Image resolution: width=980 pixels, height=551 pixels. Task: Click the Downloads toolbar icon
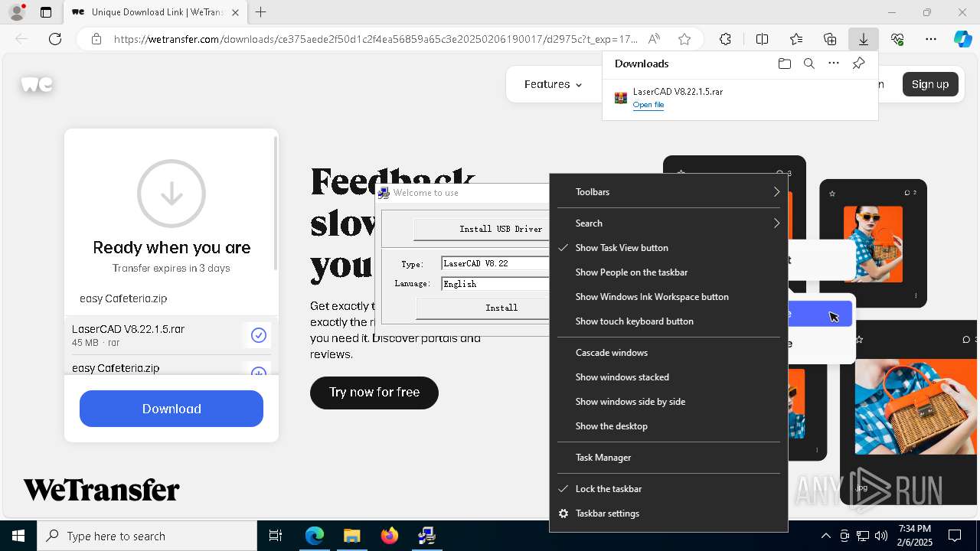tap(864, 39)
